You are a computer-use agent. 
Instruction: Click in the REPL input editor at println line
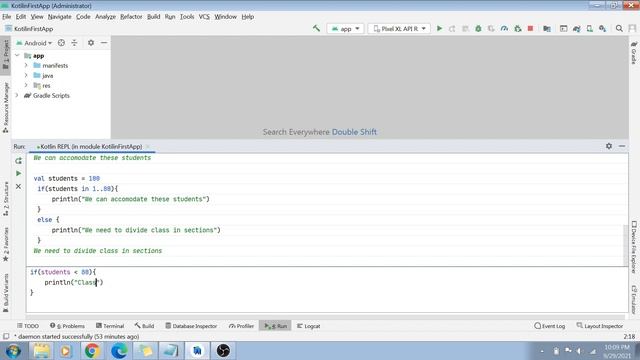click(x=73, y=282)
